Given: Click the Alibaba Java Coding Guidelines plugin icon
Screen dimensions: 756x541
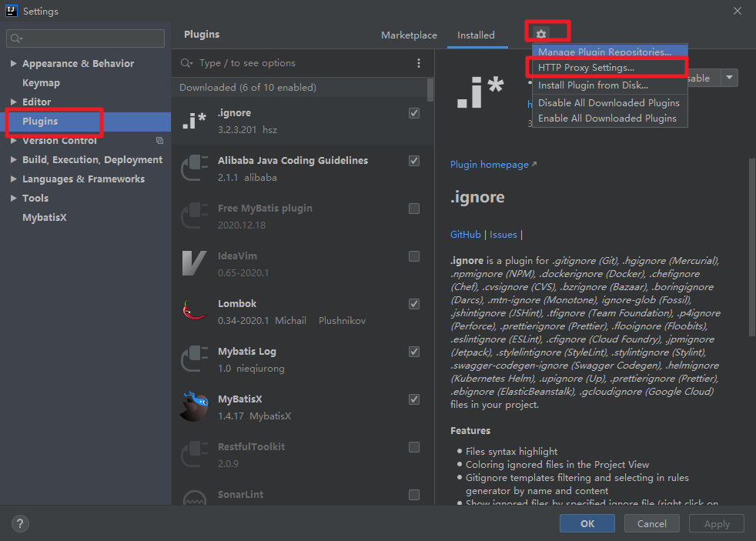Looking at the screenshot, I should click(194, 168).
